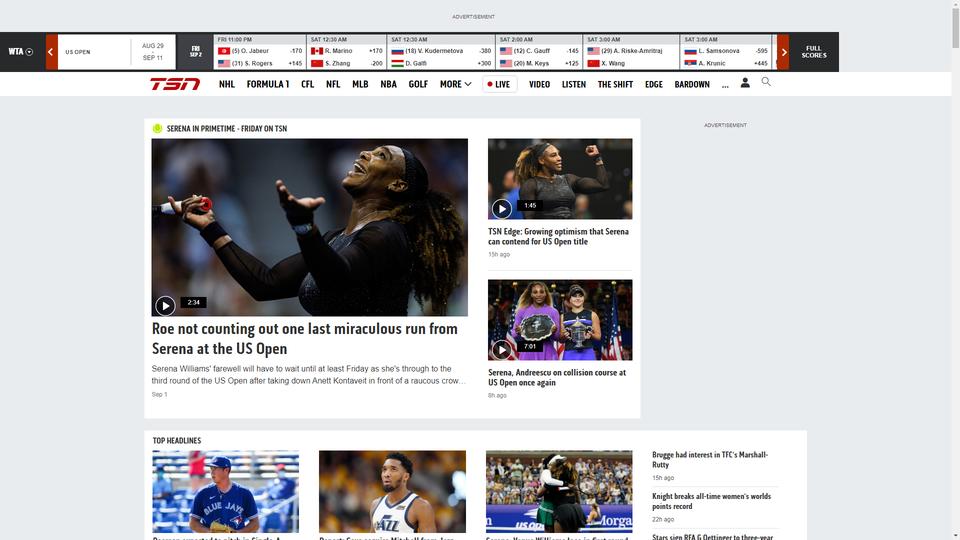Image resolution: width=960 pixels, height=540 pixels.
Task: Click the Serena Williams' farewell summary text
Action: tap(309, 375)
